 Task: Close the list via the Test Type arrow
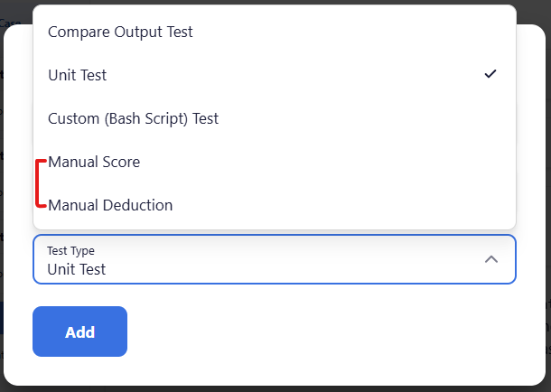[491, 259]
